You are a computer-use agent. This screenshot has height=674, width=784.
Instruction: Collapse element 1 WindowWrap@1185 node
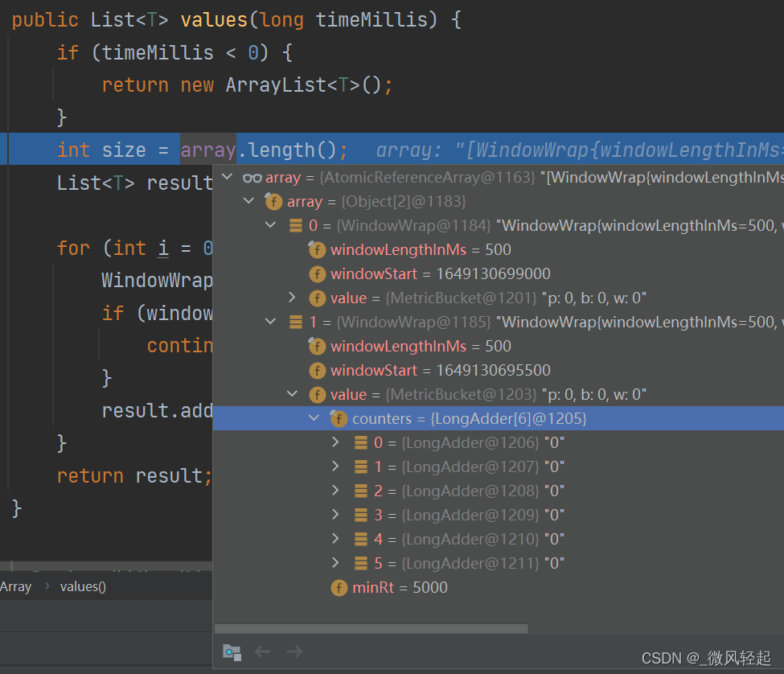pos(270,322)
